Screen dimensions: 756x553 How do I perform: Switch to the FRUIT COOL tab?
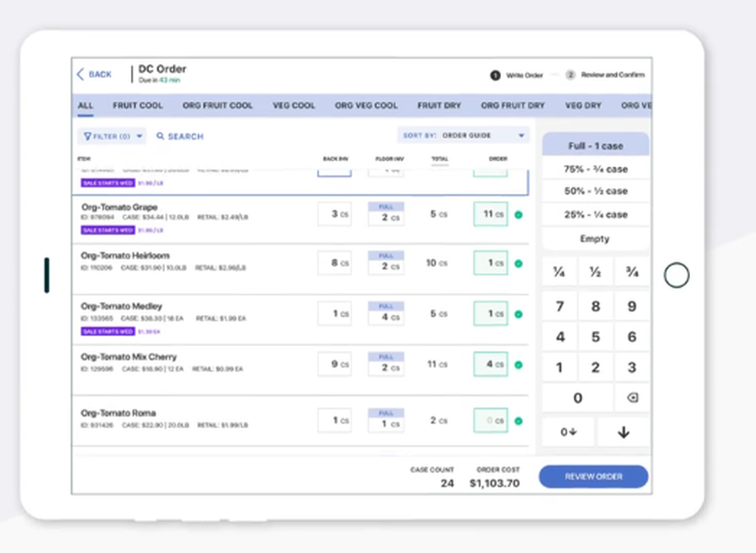pyautogui.click(x=138, y=106)
